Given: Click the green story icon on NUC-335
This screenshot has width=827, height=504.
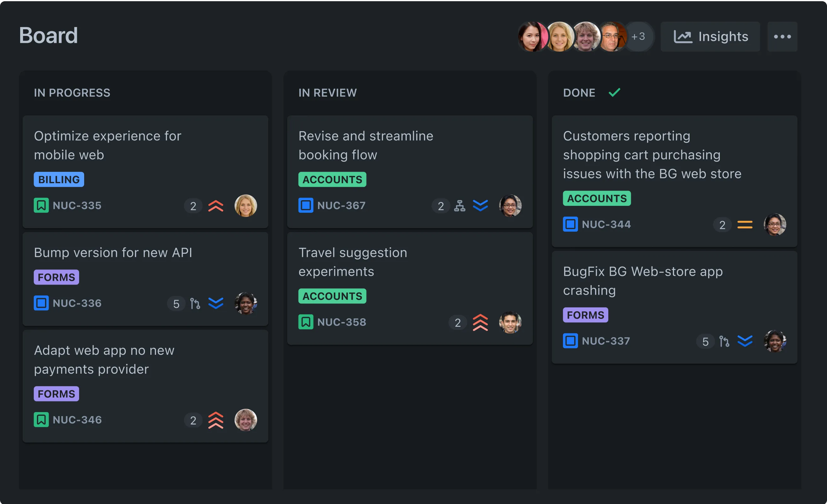Looking at the screenshot, I should click(x=41, y=206).
